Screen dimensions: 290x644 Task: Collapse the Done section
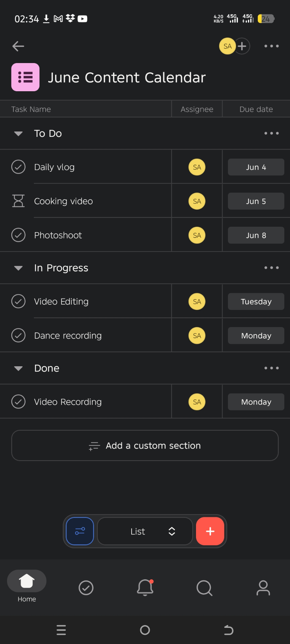[x=18, y=368]
